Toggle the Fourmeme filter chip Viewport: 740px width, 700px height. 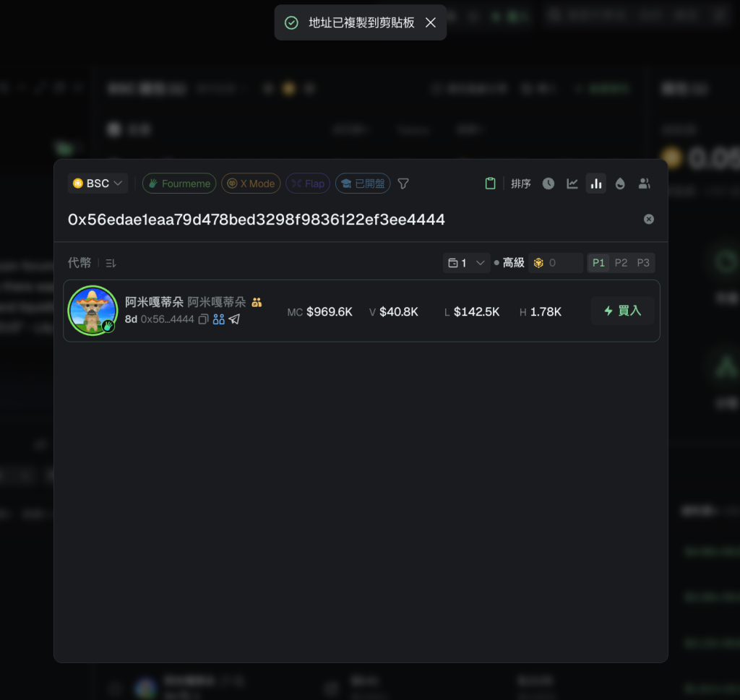[x=179, y=183]
